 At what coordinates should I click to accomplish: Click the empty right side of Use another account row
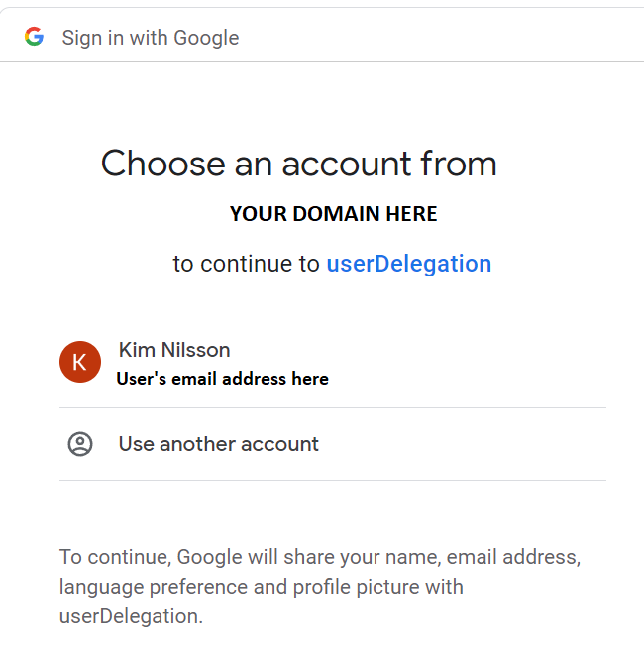[465, 444]
